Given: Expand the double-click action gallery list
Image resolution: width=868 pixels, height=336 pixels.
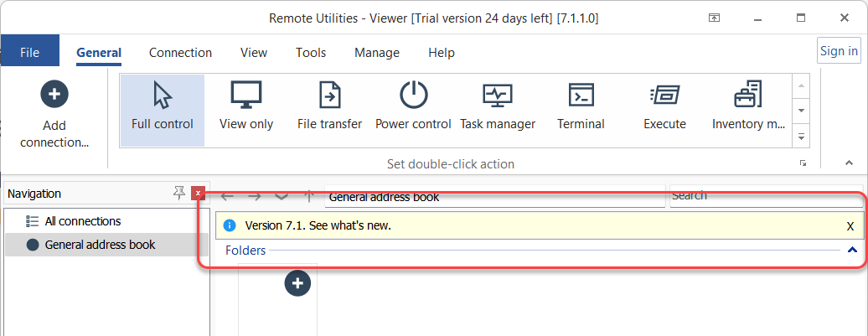Looking at the screenshot, I should 801,137.
